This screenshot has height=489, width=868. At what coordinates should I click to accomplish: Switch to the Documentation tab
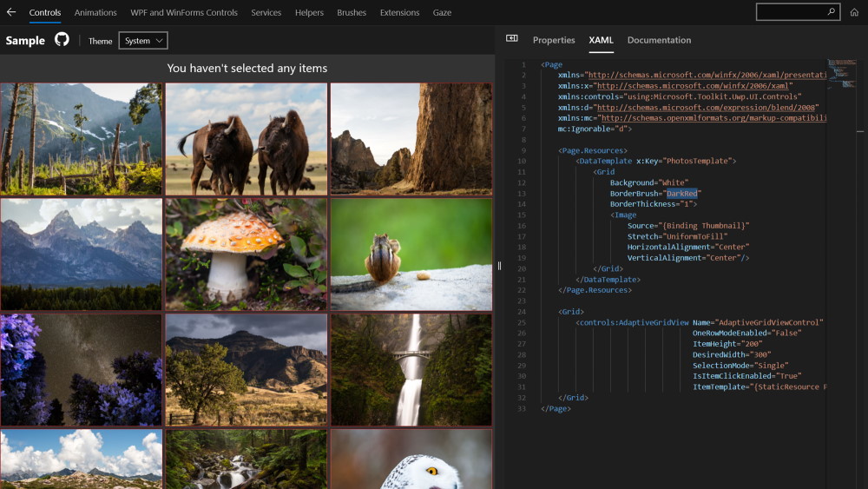click(x=659, y=40)
